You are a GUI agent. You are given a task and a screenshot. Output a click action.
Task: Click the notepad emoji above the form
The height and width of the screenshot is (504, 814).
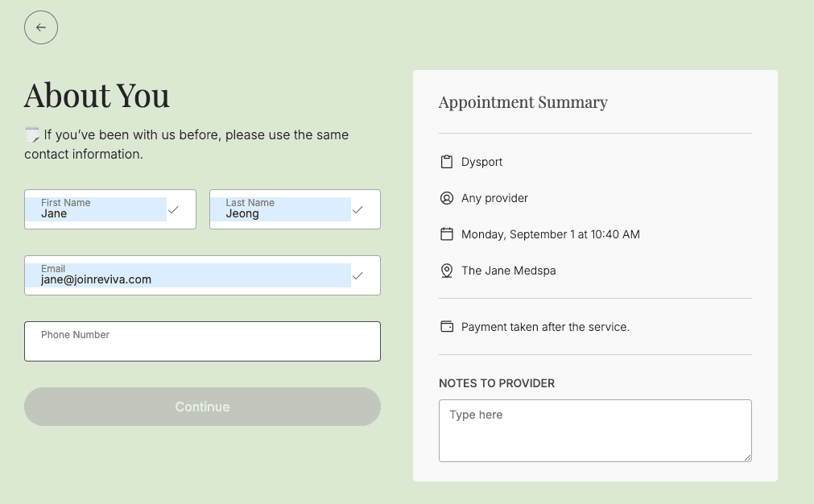click(30, 133)
